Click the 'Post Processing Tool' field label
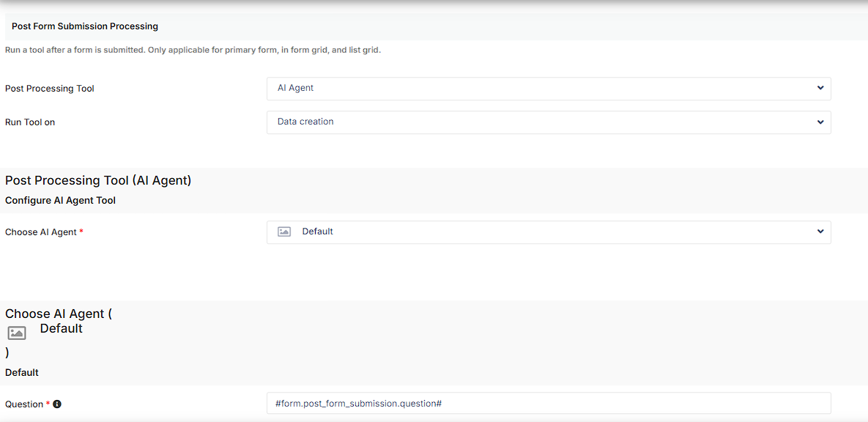 50,89
